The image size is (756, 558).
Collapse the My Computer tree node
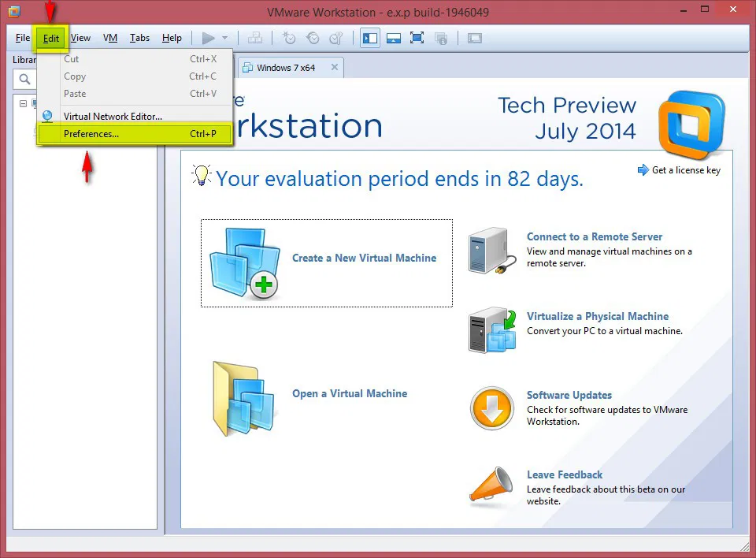tap(23, 103)
